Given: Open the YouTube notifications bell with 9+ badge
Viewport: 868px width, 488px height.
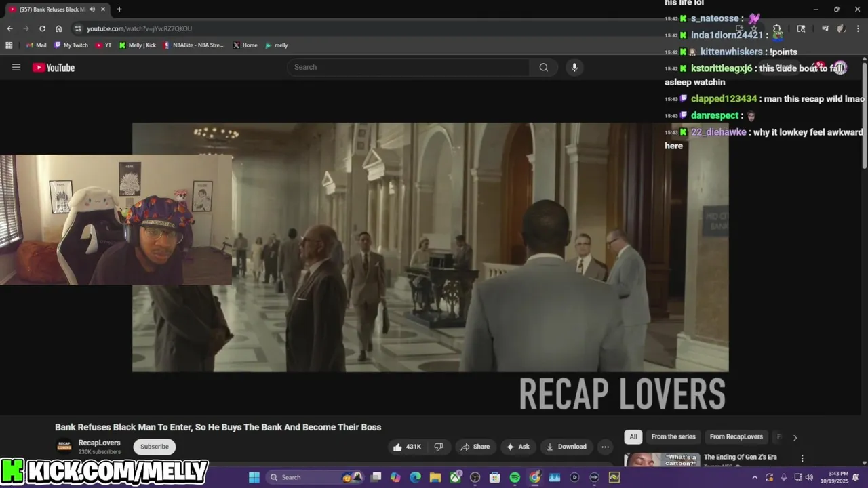Looking at the screenshot, I should point(818,67).
